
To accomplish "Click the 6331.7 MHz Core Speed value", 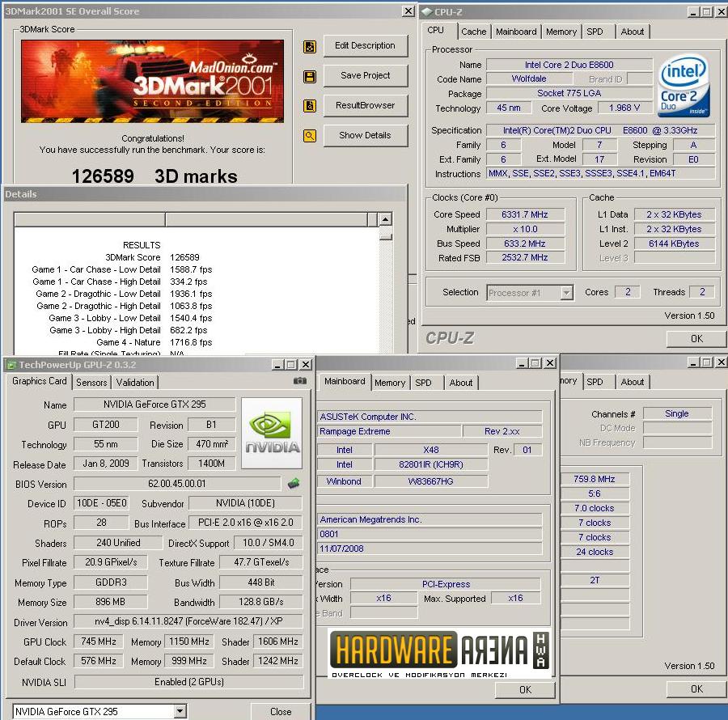I will click(525, 214).
